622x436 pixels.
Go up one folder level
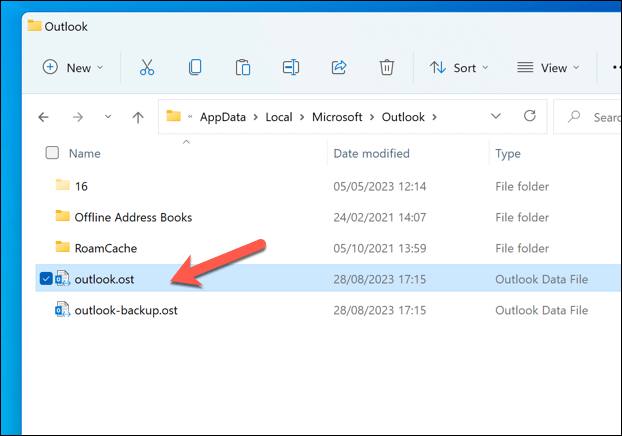tap(138, 117)
